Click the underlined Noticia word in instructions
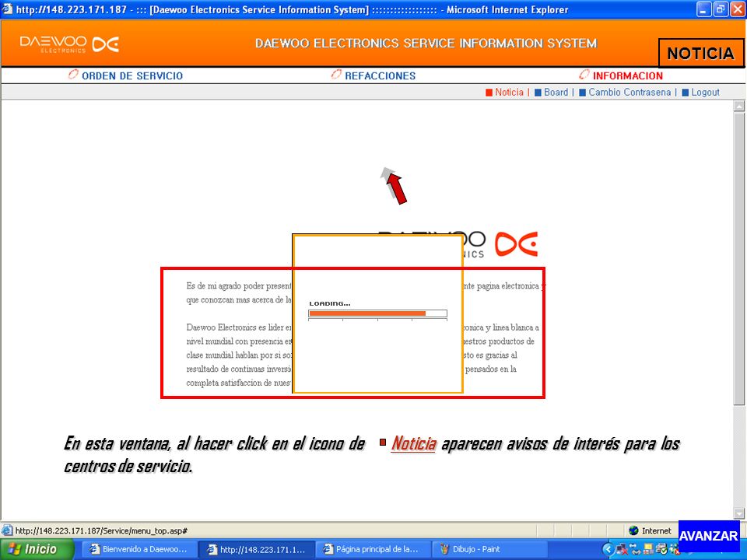747x560 pixels. point(413,444)
